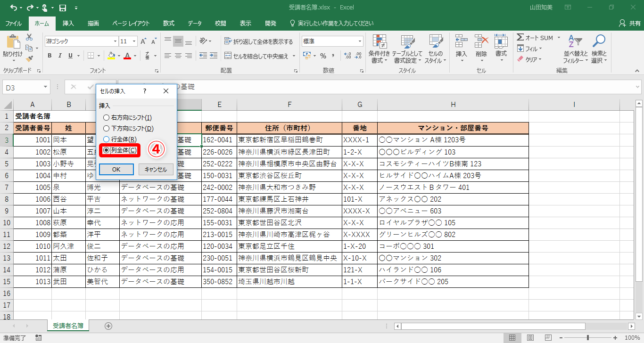Click the yellow fill color button
644x343 pixels.
[111, 56]
